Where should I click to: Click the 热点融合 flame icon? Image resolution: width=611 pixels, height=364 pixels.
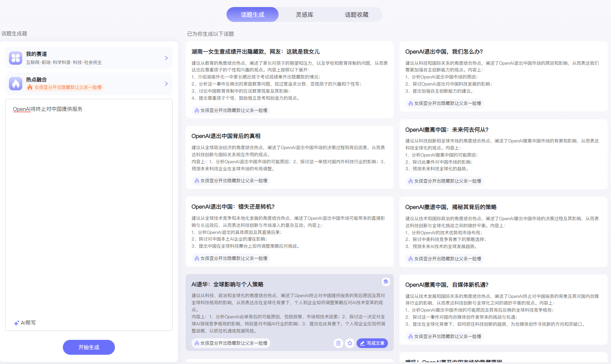pos(16,84)
